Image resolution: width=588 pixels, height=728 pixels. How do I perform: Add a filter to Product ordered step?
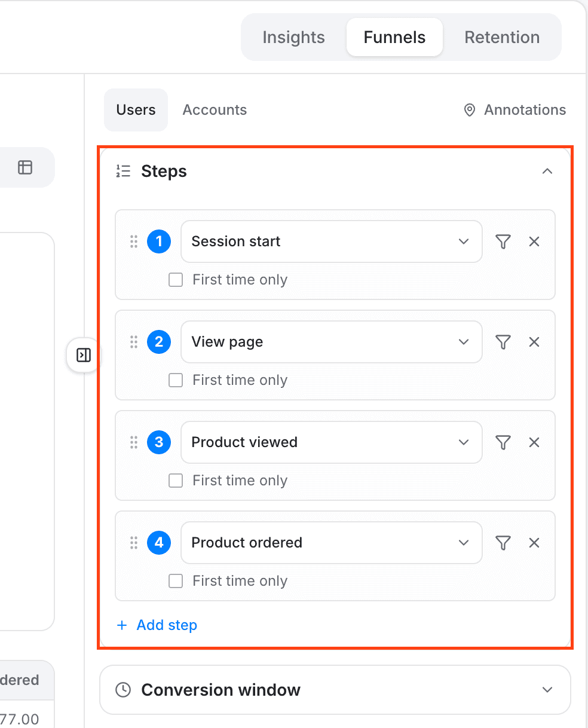coord(503,543)
